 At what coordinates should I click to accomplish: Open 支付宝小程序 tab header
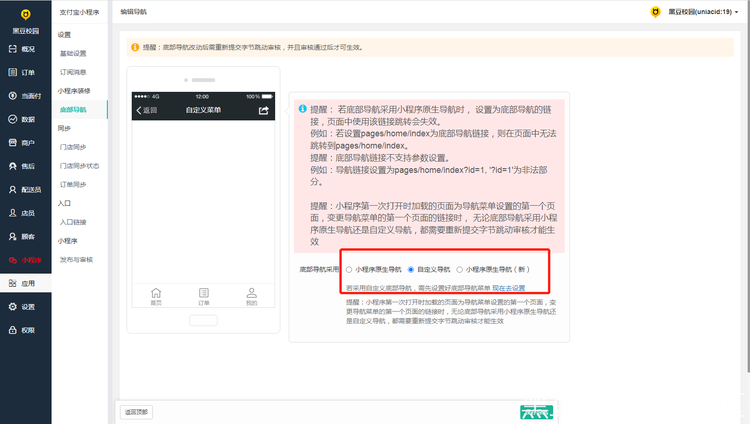point(79,12)
